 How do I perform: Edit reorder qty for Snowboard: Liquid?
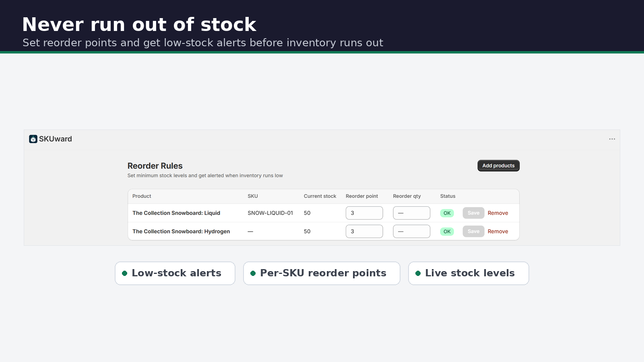coord(411,213)
